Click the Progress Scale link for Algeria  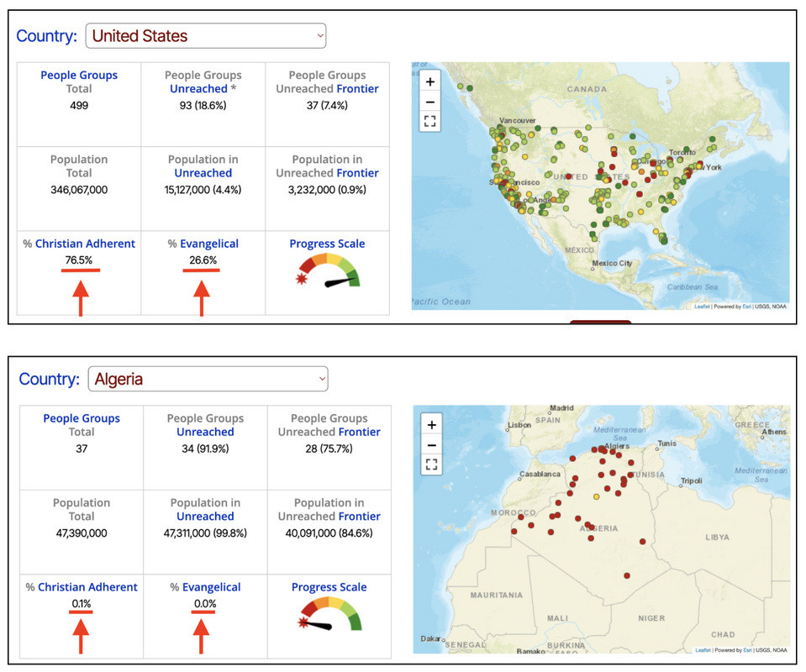pos(329,587)
